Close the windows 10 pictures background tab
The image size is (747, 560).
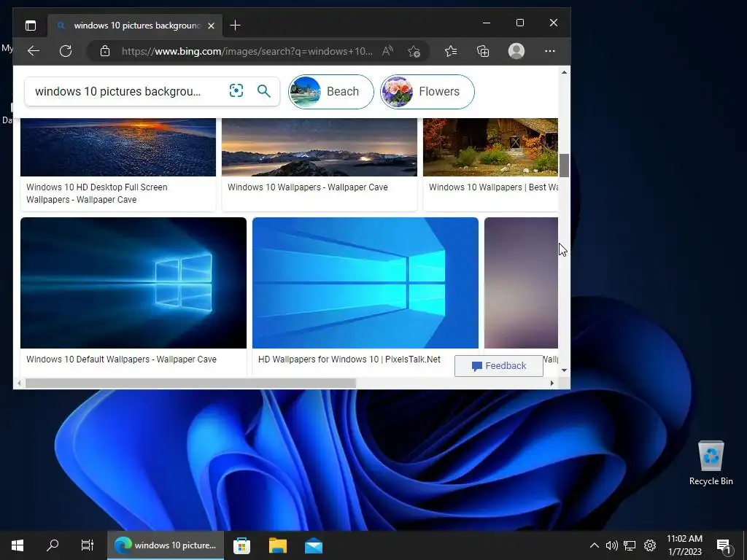point(211,26)
